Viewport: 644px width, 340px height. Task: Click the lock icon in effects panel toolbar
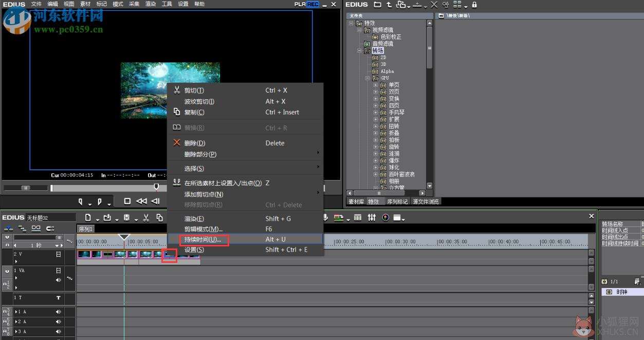point(474,5)
